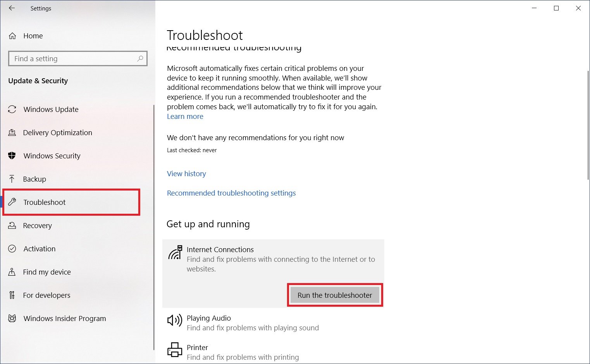Screen dimensions: 590x364
Task: Select the Internet Connections troubleshooter title
Action: tap(220, 249)
